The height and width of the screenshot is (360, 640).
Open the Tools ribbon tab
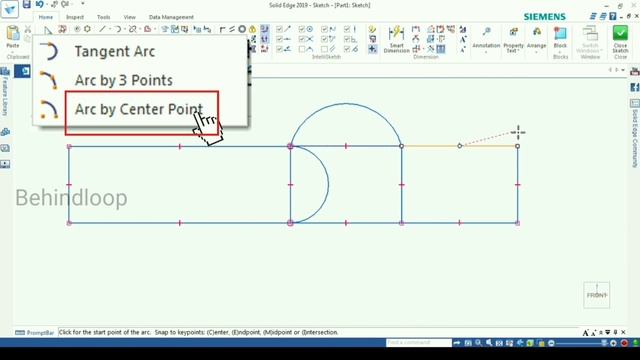pos(104,17)
